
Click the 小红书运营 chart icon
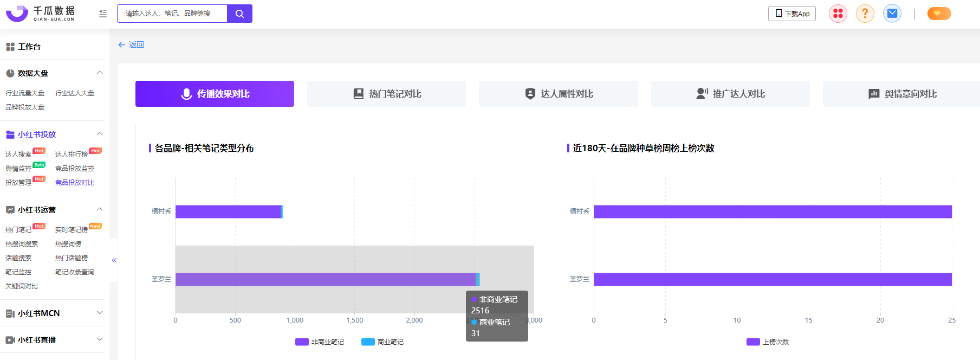[10, 210]
